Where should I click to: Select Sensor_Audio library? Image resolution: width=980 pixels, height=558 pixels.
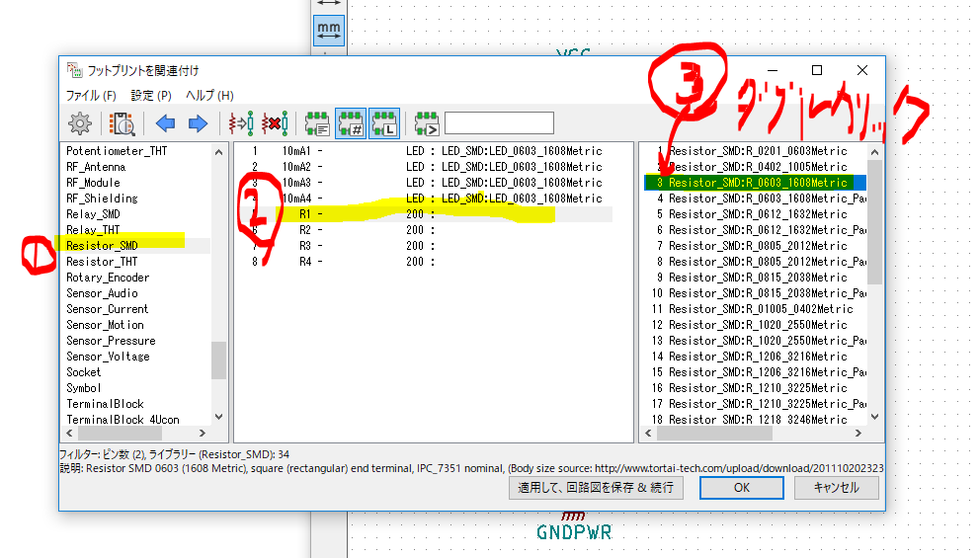coord(103,293)
